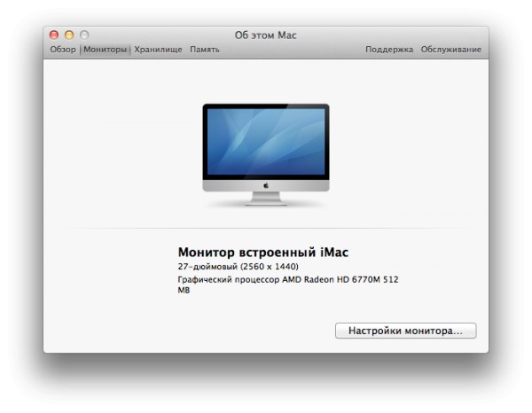Screen dimensions: 532x413
Task: Open the Обслуживание section
Action: [x=451, y=50]
